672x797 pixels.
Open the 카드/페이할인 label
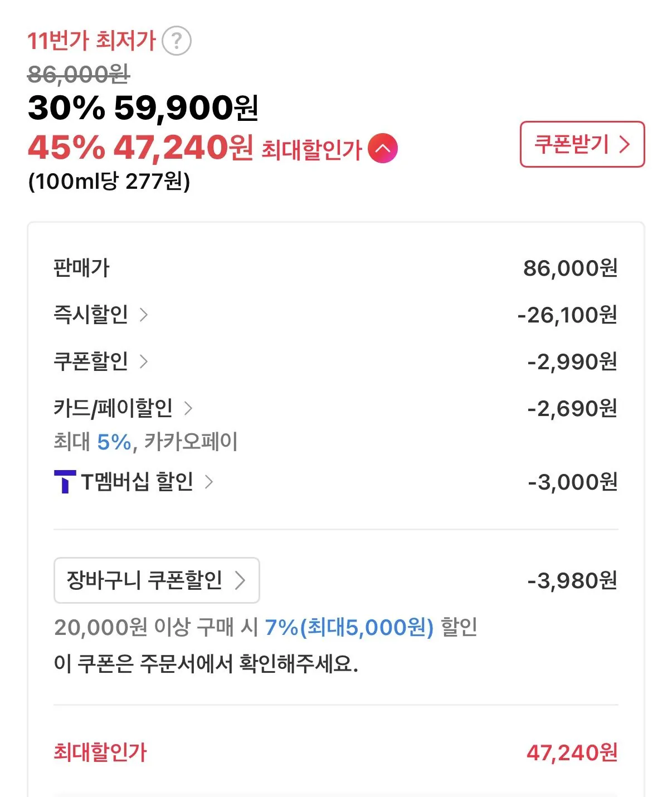click(113, 408)
